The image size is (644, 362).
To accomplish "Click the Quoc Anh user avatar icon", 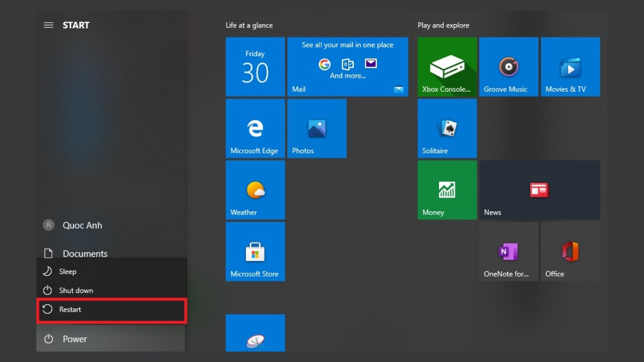I will click(49, 225).
